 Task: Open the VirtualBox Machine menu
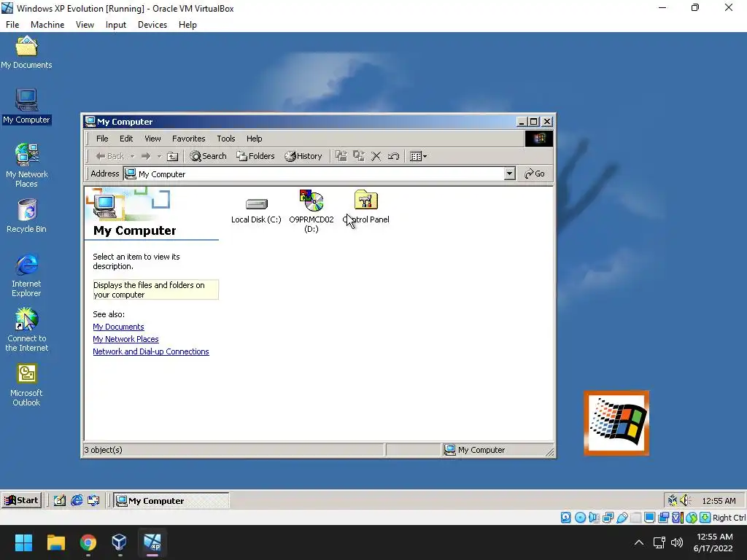[47, 25]
